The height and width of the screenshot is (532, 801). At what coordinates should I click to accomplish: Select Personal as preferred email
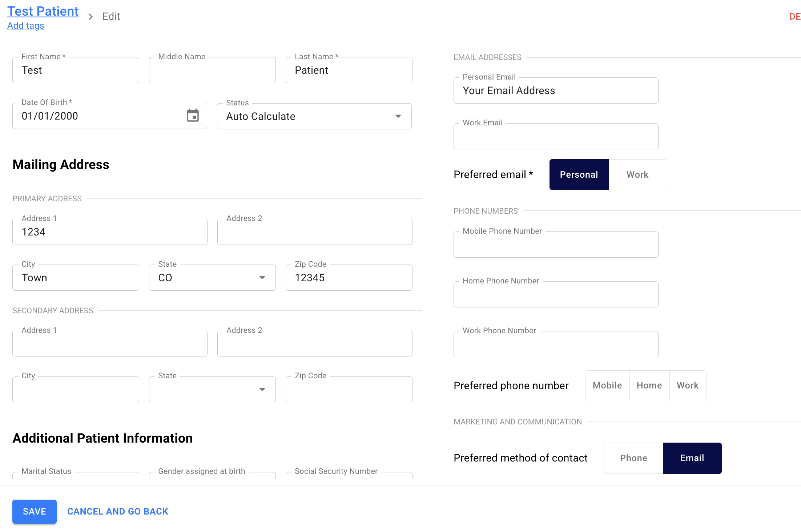(579, 175)
